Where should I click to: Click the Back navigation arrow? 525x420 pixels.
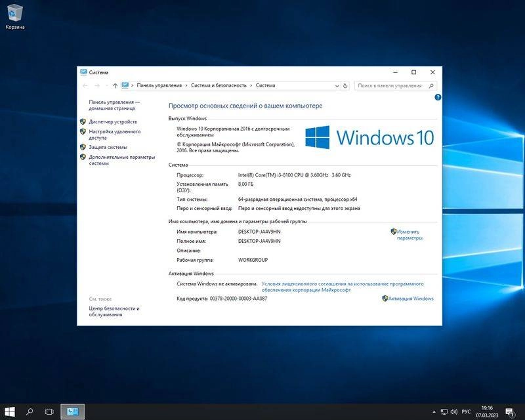tap(85, 86)
